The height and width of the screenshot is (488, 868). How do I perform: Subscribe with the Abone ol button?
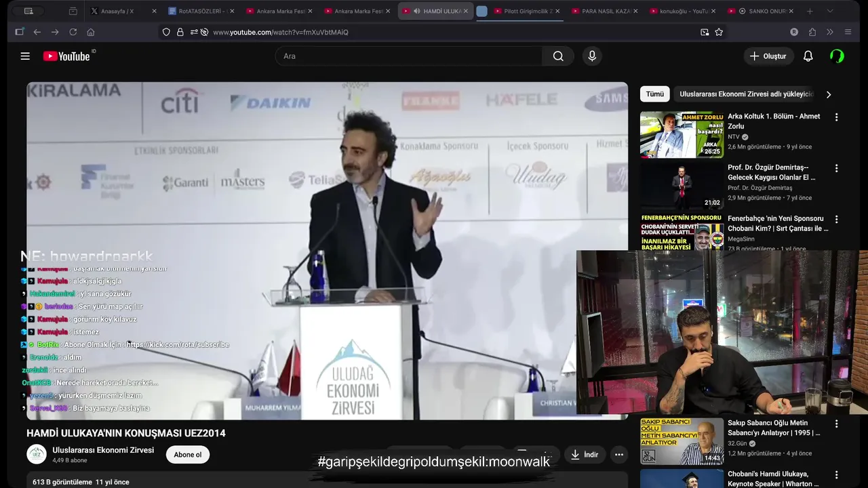188,455
